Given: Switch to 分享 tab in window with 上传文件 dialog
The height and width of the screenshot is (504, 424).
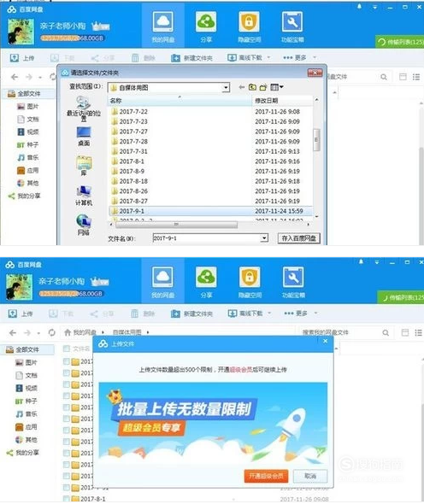Looking at the screenshot, I should click(206, 282).
